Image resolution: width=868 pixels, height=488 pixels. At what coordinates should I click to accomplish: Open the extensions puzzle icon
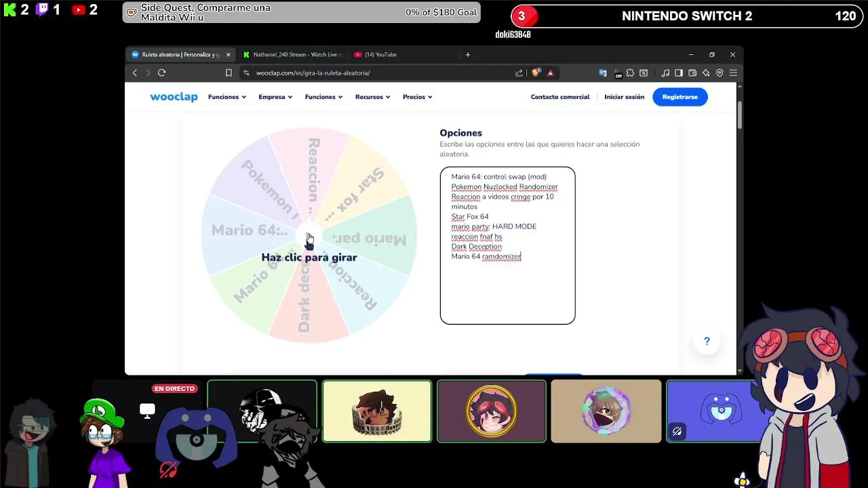pos(630,73)
